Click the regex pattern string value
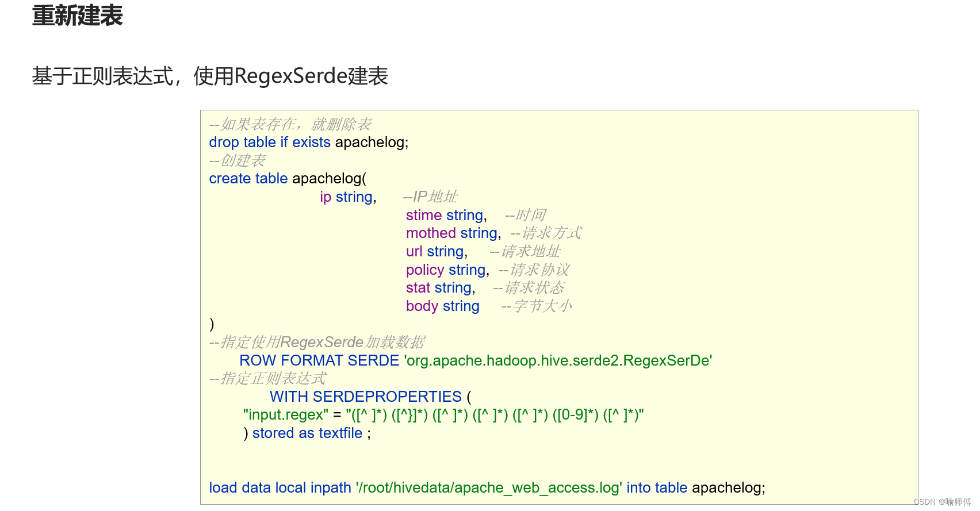This screenshot has width=980, height=511. [495, 415]
